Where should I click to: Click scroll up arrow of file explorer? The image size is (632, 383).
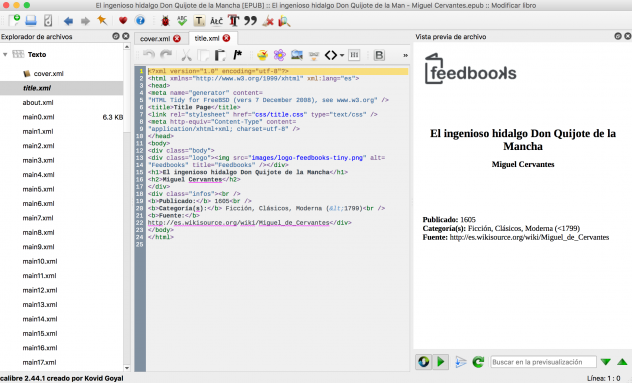click(x=127, y=47)
